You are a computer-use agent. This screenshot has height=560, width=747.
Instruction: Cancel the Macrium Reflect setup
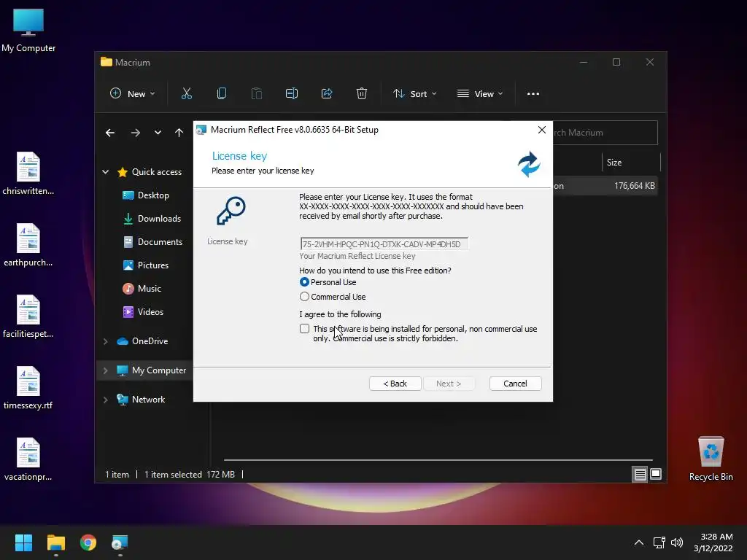tap(515, 384)
